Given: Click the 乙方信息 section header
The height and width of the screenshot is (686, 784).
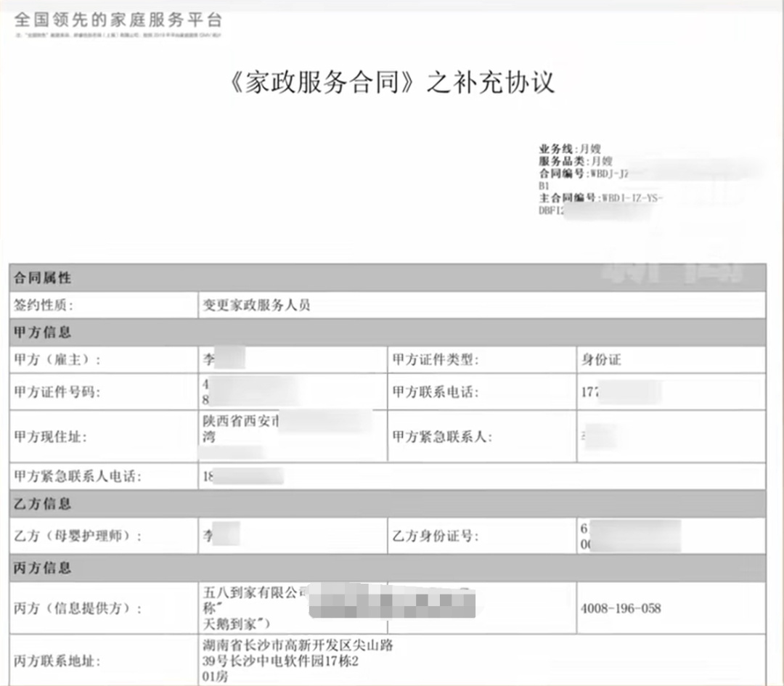Looking at the screenshot, I should pos(388,504).
